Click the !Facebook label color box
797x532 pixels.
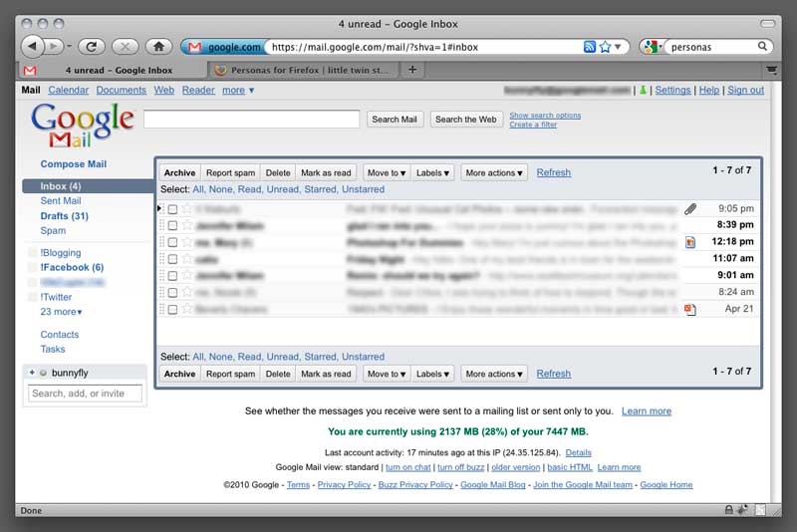[x=33, y=267]
